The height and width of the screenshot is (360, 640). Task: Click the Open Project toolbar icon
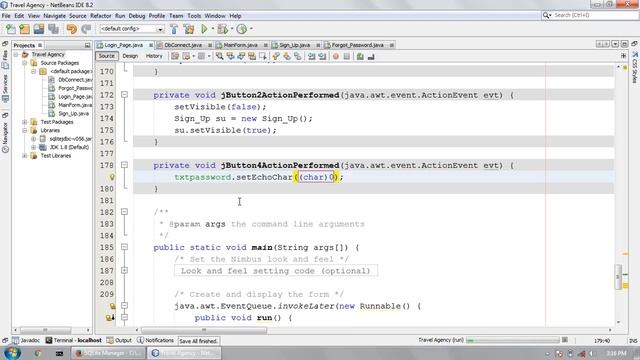[x=39, y=29]
